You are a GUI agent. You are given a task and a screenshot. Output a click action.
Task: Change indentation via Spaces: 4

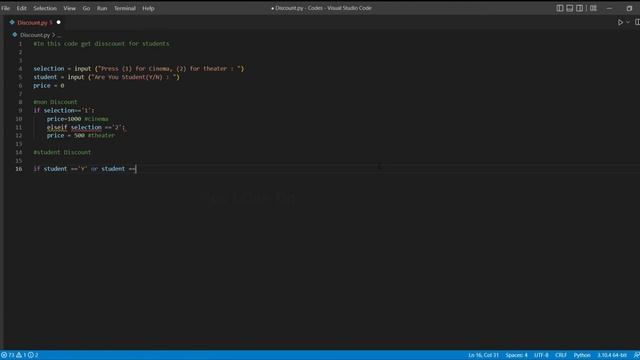tap(516, 355)
